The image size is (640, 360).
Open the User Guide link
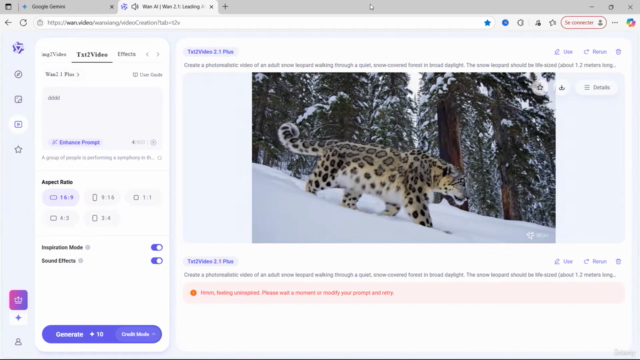pos(147,75)
